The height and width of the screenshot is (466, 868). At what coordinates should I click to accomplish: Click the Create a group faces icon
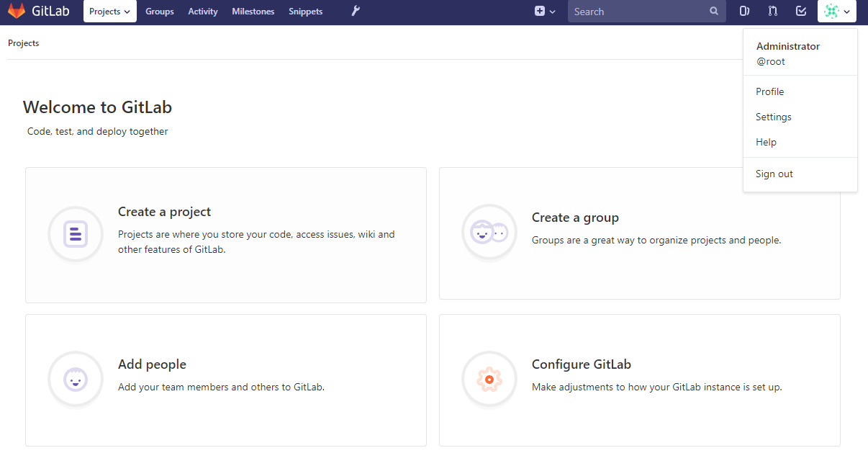coord(489,232)
